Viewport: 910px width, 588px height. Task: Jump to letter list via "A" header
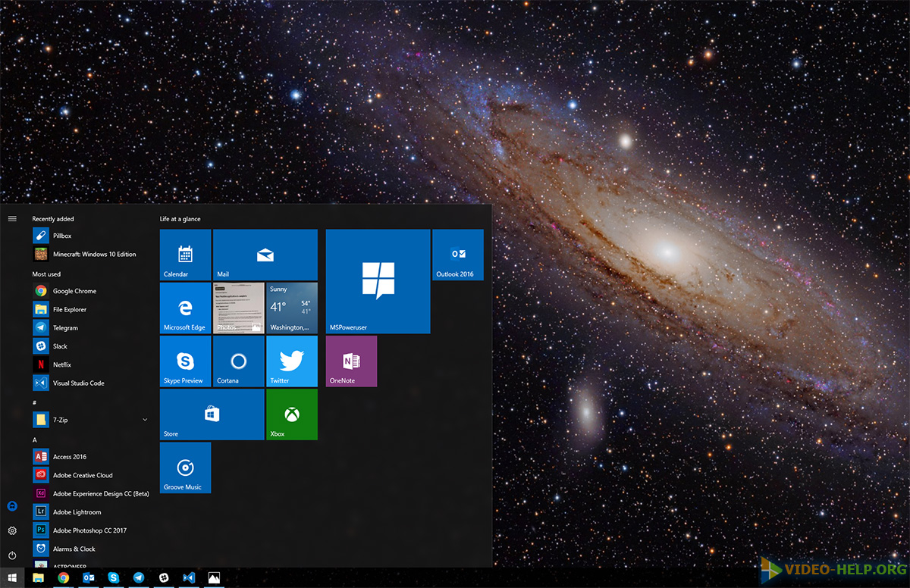click(x=35, y=440)
